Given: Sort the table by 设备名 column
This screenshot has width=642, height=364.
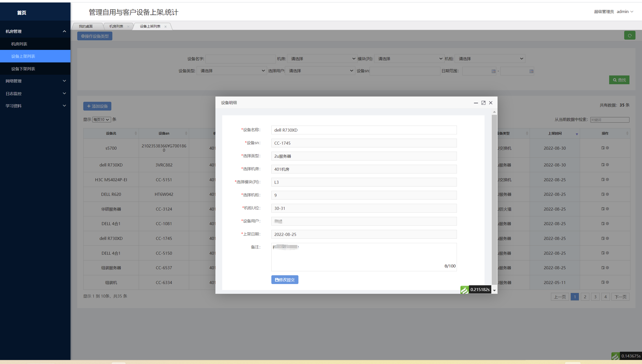Looking at the screenshot, I should click(x=111, y=133).
